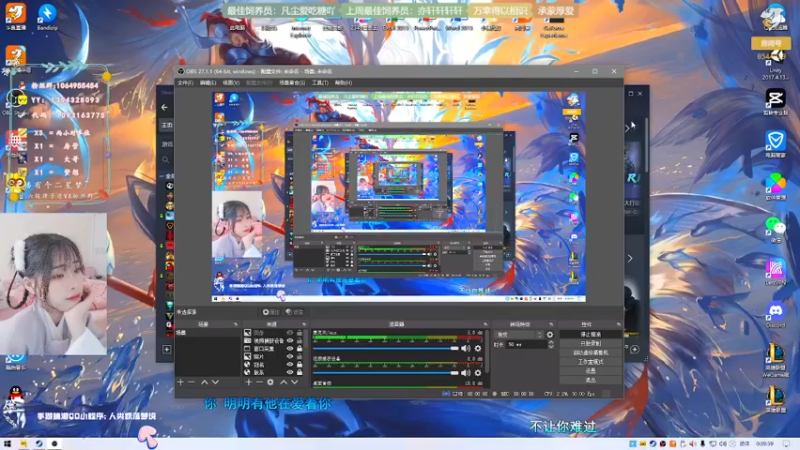Click the 停止推流 stop streaming button
The width and height of the screenshot is (800, 450).
590,334
